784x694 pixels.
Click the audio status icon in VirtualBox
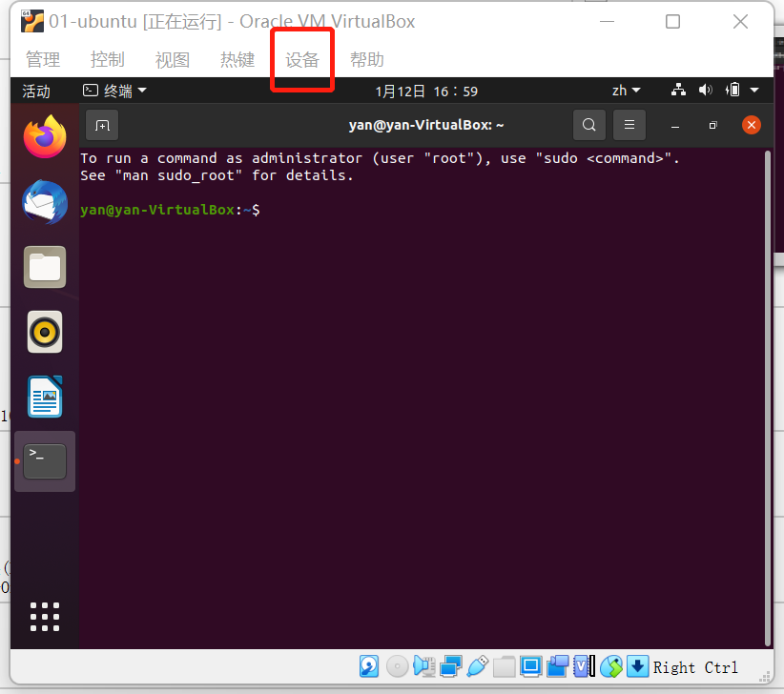coord(424,666)
